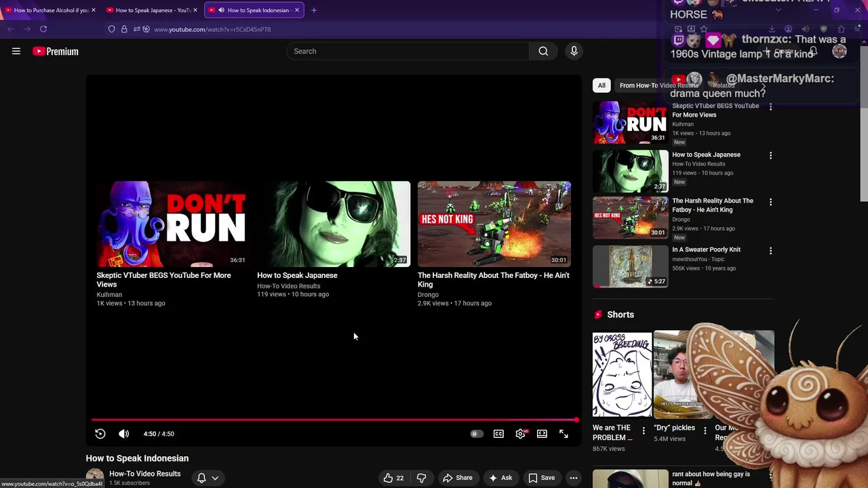Toggle closed captions (CC) button
868x488 pixels.
click(498, 434)
